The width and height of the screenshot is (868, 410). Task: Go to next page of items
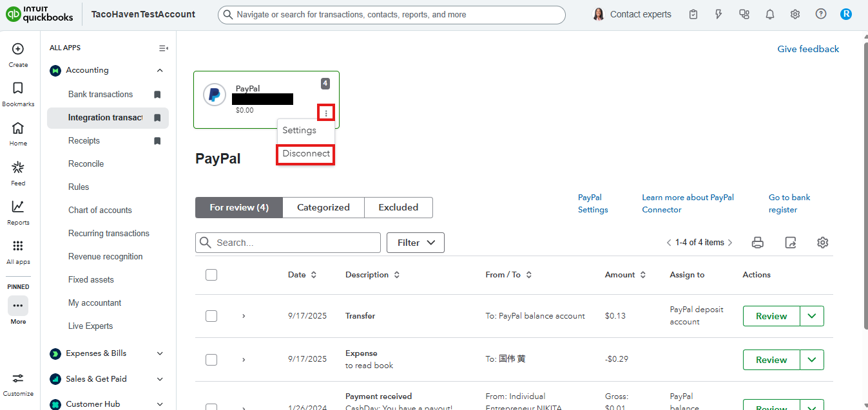[730, 243]
